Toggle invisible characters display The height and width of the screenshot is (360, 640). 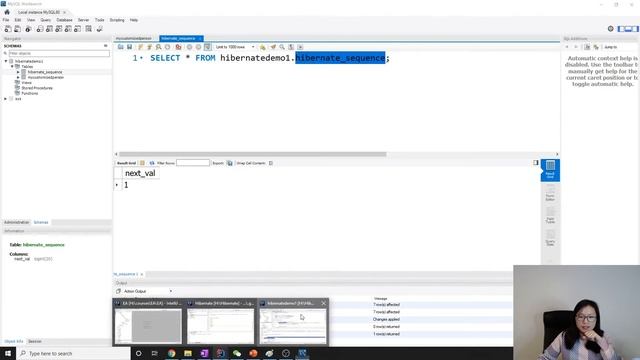(x=291, y=47)
